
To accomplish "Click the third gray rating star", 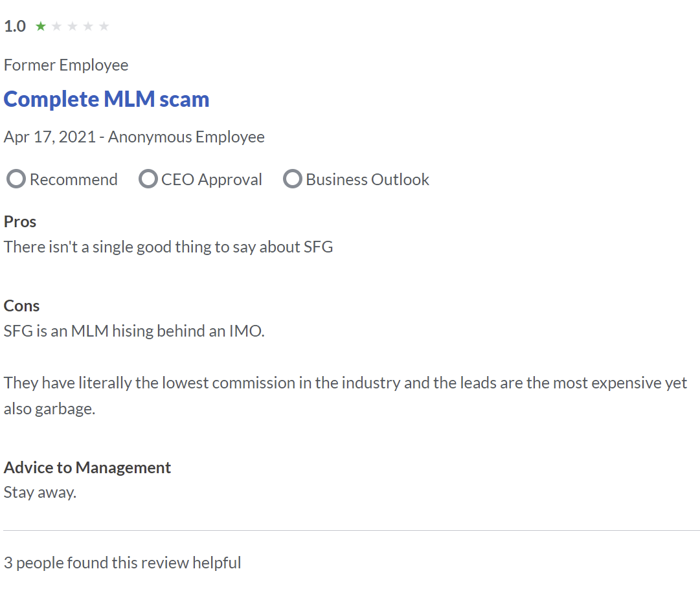I will tap(73, 27).
